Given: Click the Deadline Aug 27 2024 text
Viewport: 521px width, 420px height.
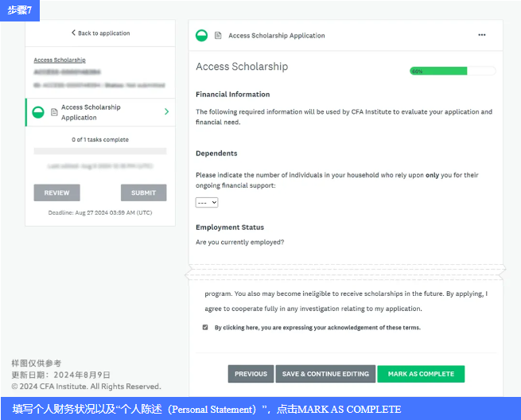Looking at the screenshot, I should point(100,212).
